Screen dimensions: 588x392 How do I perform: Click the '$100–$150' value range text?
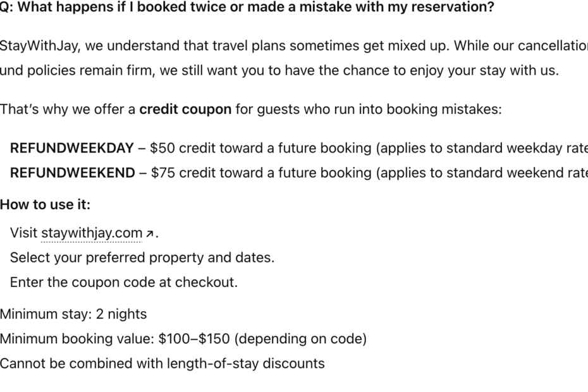pos(194,339)
